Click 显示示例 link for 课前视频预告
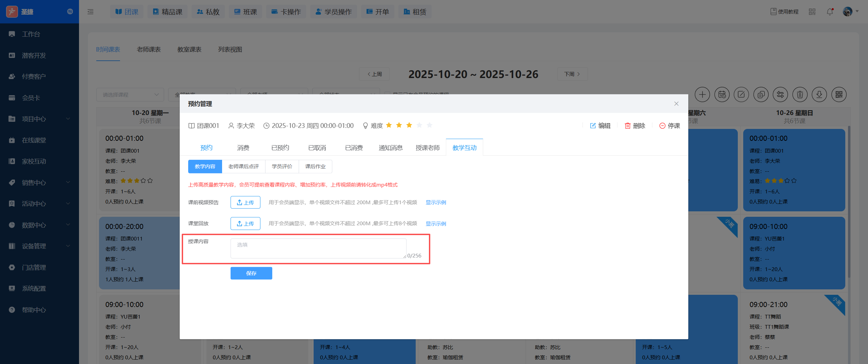The height and width of the screenshot is (364, 868). pos(436,203)
